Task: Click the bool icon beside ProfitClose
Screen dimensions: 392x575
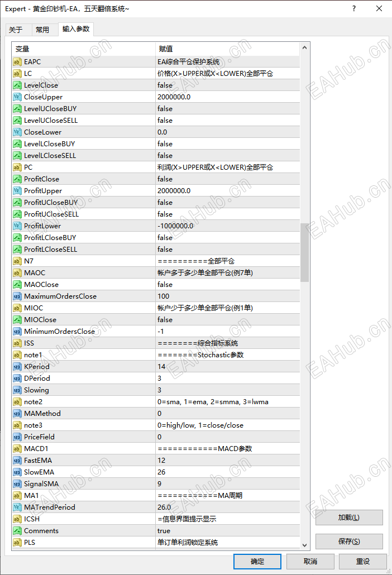Action: (17, 179)
